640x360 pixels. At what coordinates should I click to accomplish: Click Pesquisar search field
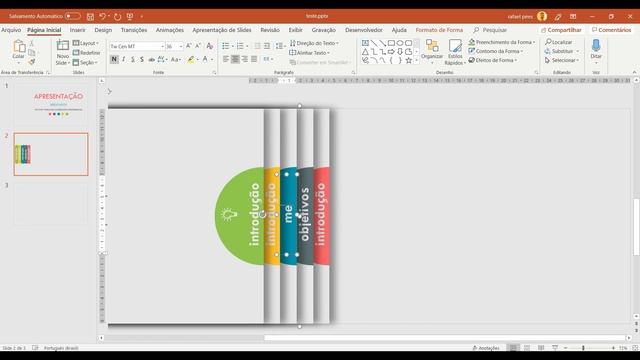(490, 30)
